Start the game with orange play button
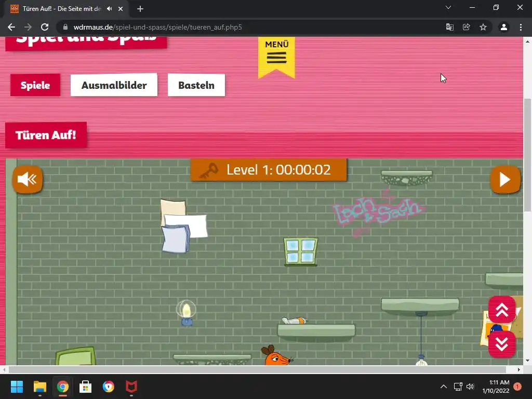Image resolution: width=532 pixels, height=399 pixels. 505,179
